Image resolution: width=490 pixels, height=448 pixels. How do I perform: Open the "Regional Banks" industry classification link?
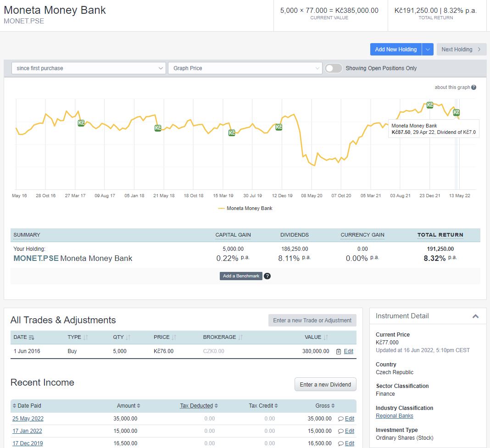[x=395, y=416]
